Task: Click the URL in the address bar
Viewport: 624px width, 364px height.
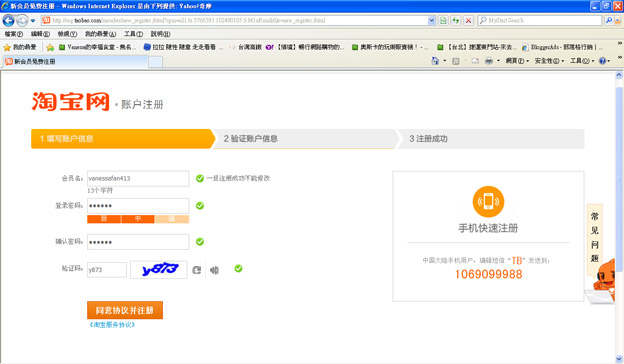Action: 189,20
